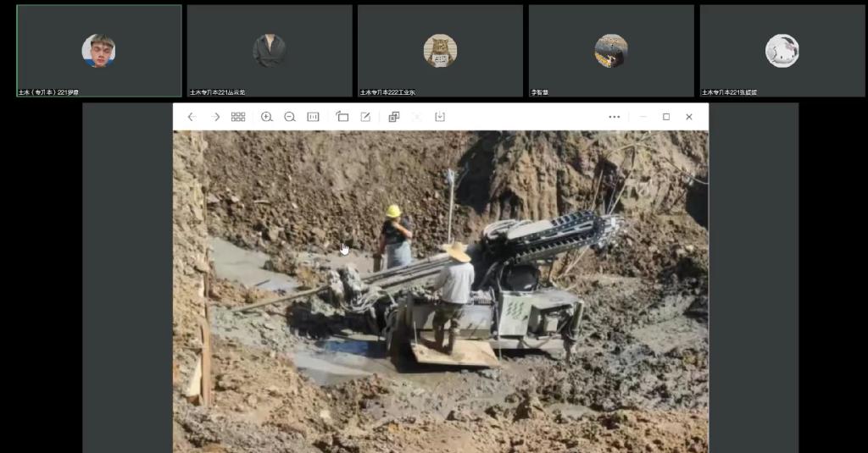This screenshot has width=868, height=453.
Task: Open the three-dot more options menu
Action: (x=615, y=117)
